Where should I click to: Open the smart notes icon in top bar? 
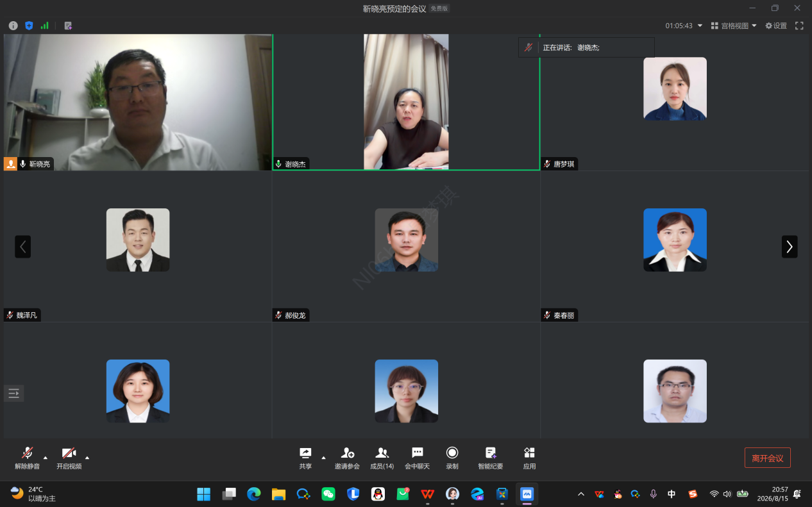[x=68, y=26]
